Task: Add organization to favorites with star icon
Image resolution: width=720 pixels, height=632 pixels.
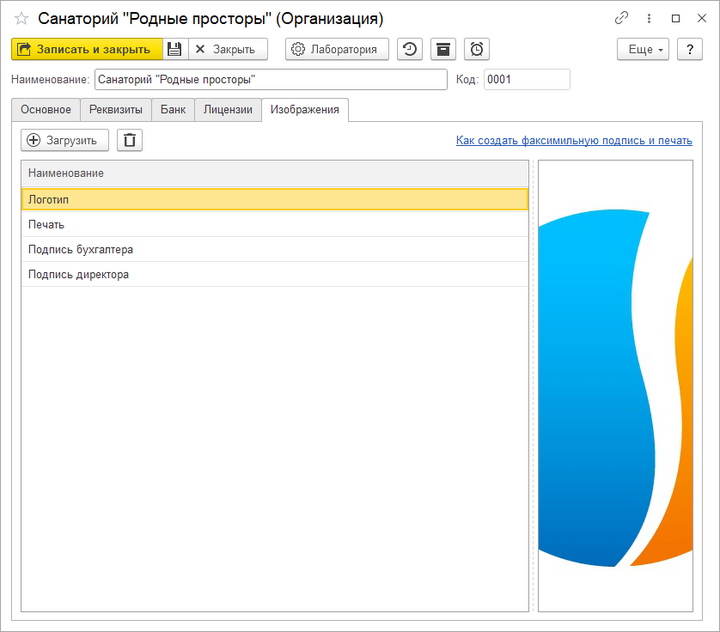Action: click(x=21, y=18)
